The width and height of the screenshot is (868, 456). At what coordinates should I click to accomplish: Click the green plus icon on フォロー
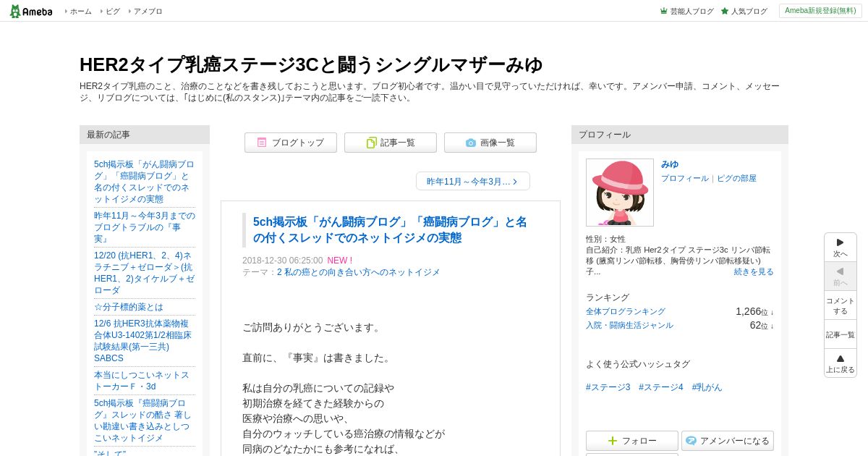613,441
